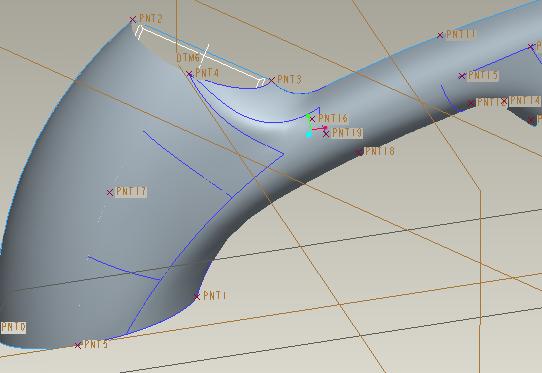Select the PNT2 datum point label
This screenshot has width=542, height=373.
tap(150, 19)
